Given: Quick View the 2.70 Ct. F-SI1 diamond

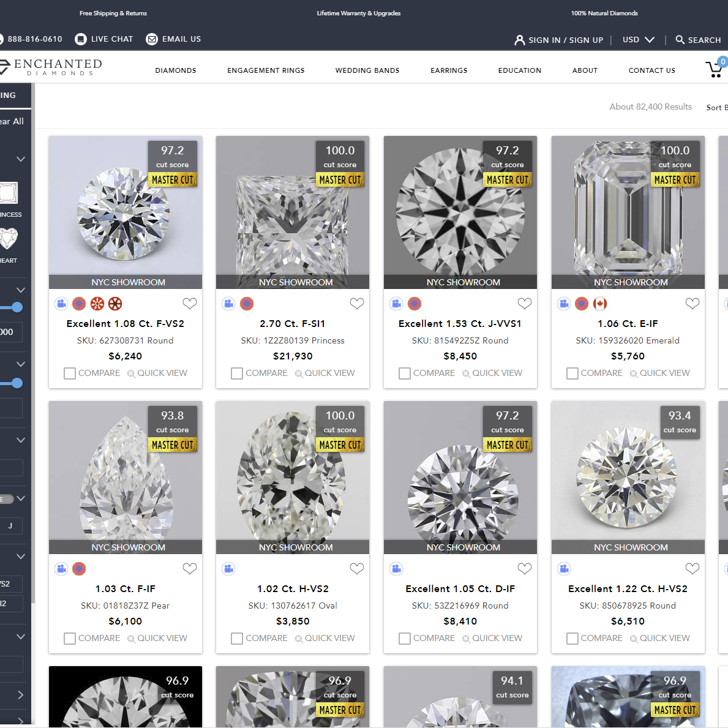Looking at the screenshot, I should (x=325, y=373).
